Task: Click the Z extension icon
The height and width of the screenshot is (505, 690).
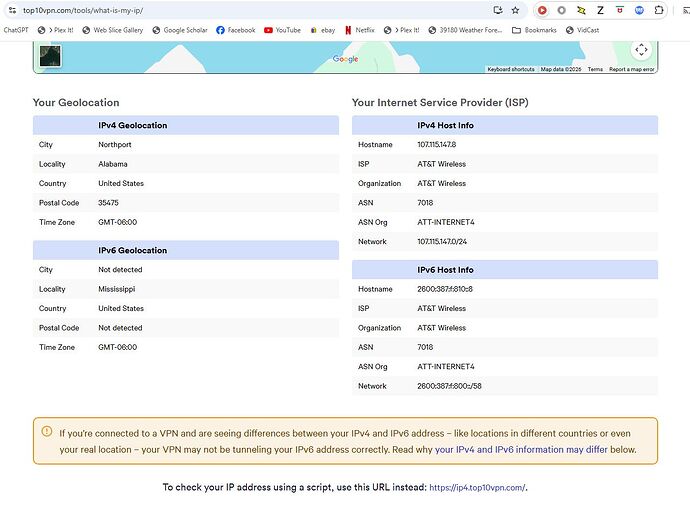Action: pyautogui.click(x=600, y=10)
